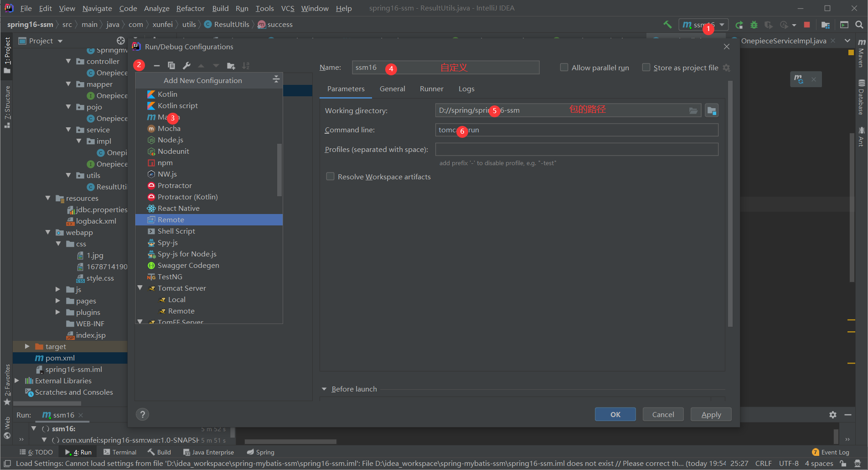This screenshot has height=470, width=868.
Task: Rerun the ssm16 configuration from toolbar
Action: [x=739, y=25]
